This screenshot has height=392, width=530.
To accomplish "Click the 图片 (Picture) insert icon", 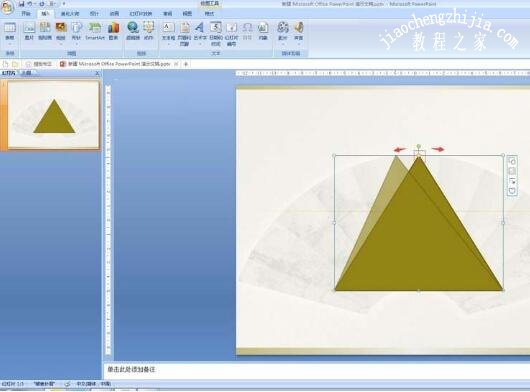I will [x=29, y=28].
